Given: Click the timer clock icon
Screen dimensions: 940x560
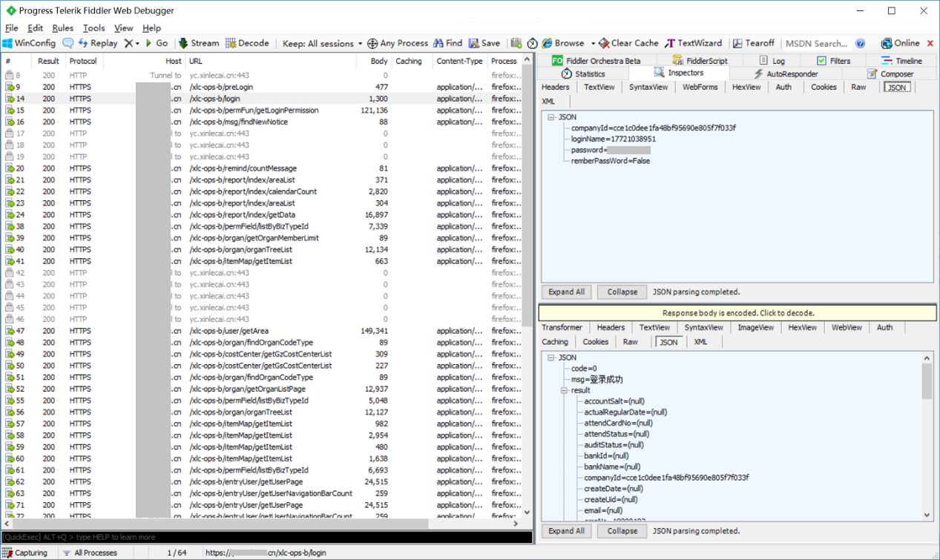Looking at the screenshot, I should pos(532,43).
